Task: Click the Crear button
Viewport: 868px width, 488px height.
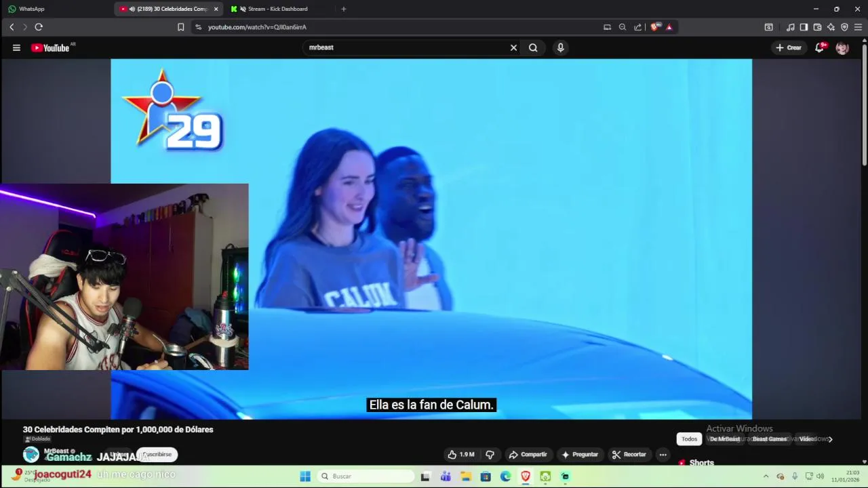Action: pos(789,47)
